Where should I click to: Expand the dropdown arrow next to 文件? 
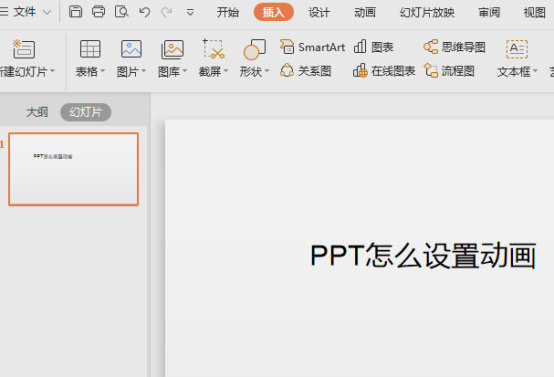point(47,12)
